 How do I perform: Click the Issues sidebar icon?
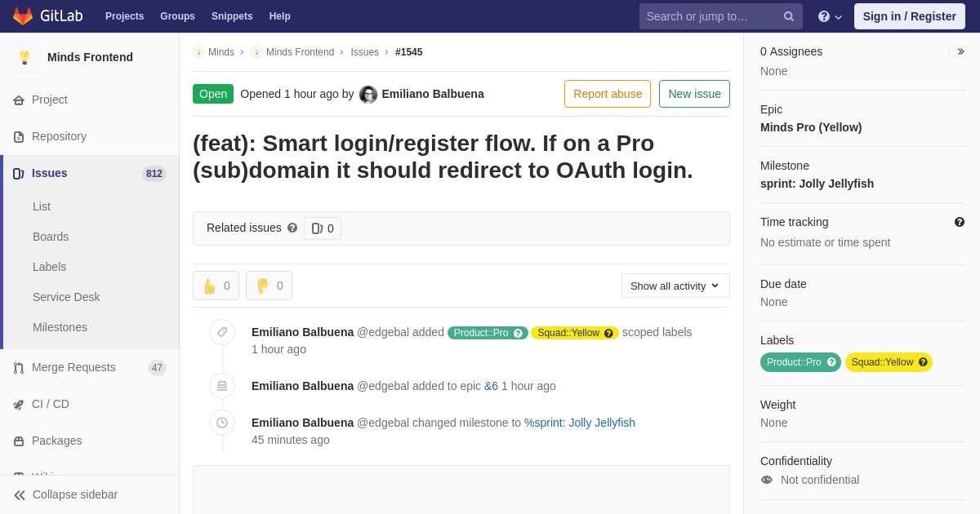tap(19, 174)
